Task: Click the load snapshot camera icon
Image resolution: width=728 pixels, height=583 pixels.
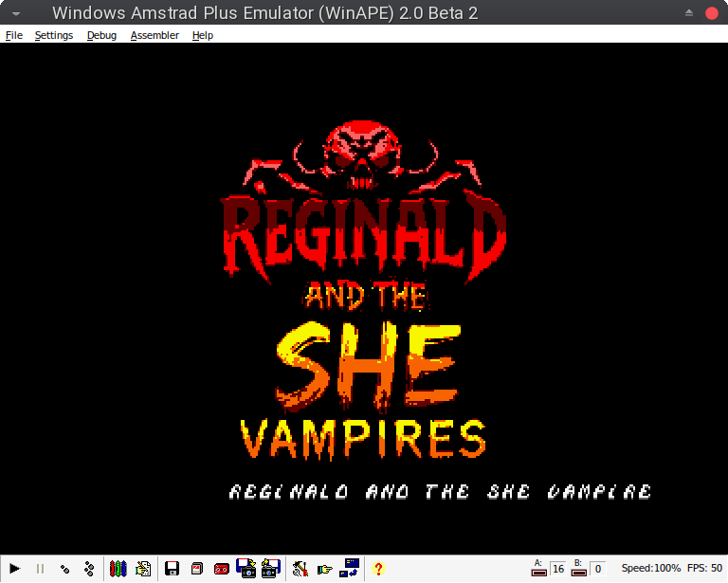Action: click(246, 568)
